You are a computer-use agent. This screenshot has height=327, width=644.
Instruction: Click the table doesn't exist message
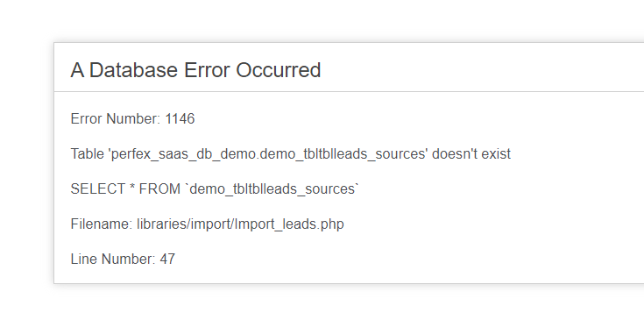290,154
